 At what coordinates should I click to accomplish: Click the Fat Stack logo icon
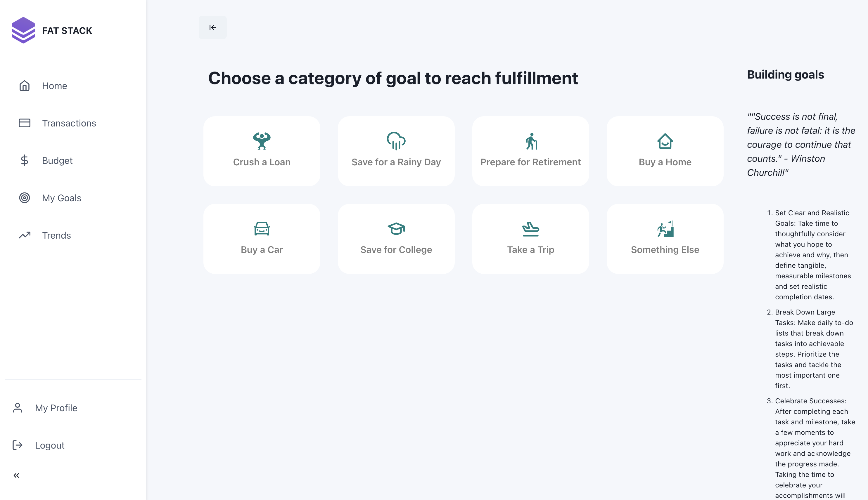click(x=23, y=30)
